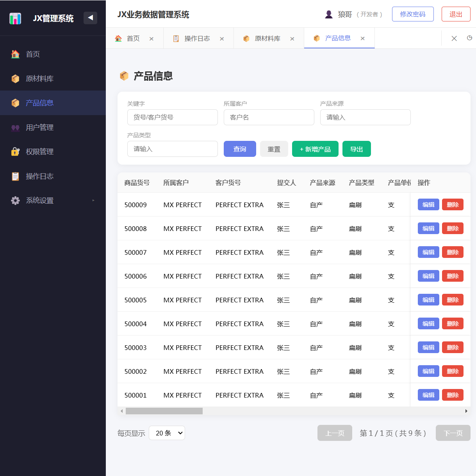This screenshot has height=476, width=476.
Task: Click the users icon beside 用户管理
Action: (15, 128)
